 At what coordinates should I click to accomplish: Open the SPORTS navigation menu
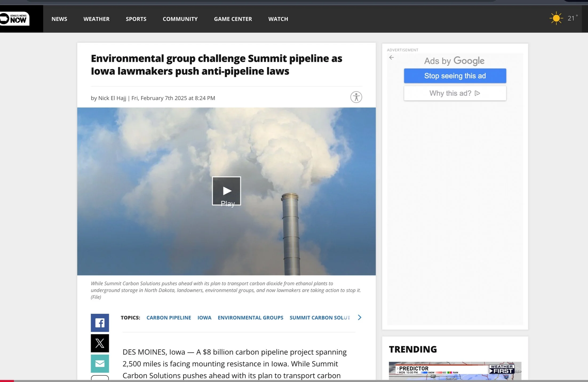pyautogui.click(x=136, y=19)
